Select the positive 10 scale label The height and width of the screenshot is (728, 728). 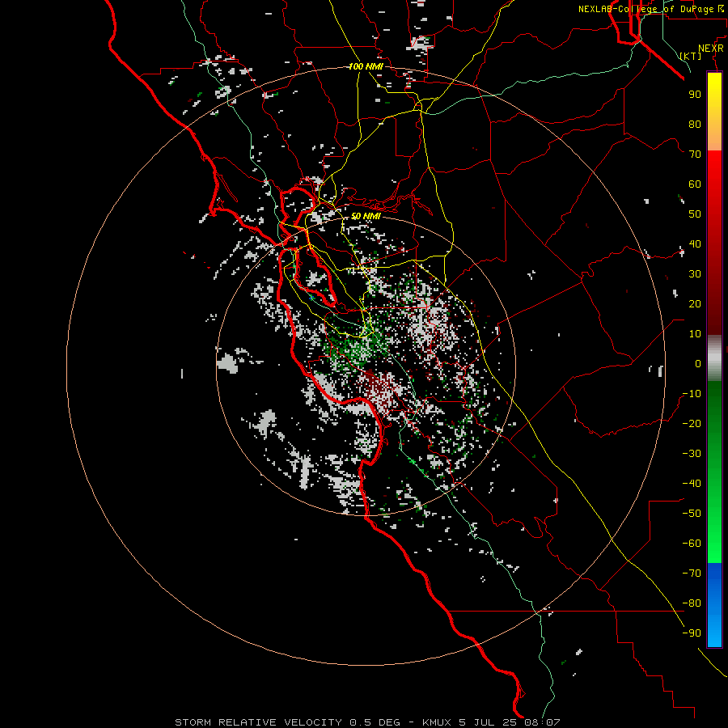695,334
